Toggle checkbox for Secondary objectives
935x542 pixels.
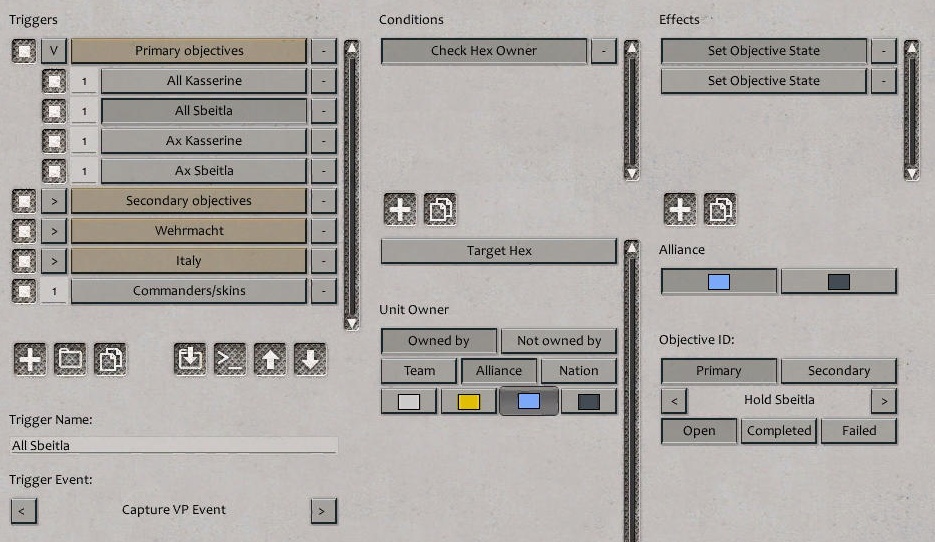pyautogui.click(x=24, y=201)
